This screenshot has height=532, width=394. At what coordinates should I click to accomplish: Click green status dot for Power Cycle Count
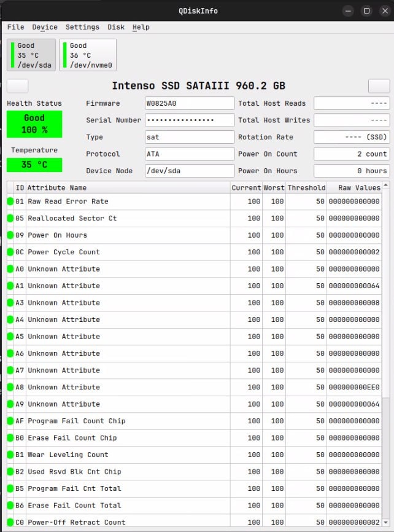10,252
